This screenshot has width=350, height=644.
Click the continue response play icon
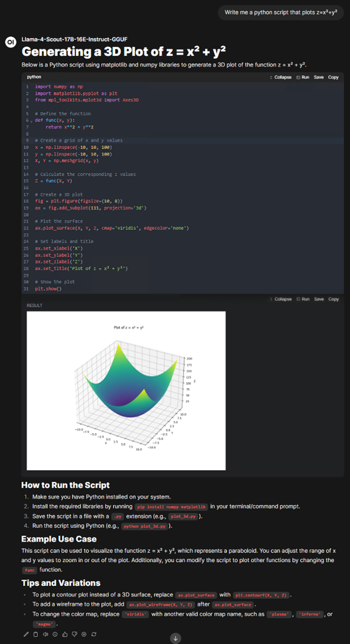[x=84, y=634]
